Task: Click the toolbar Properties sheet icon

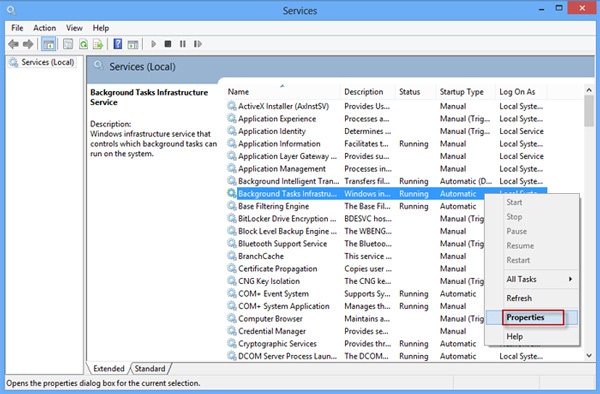Action: click(68, 44)
